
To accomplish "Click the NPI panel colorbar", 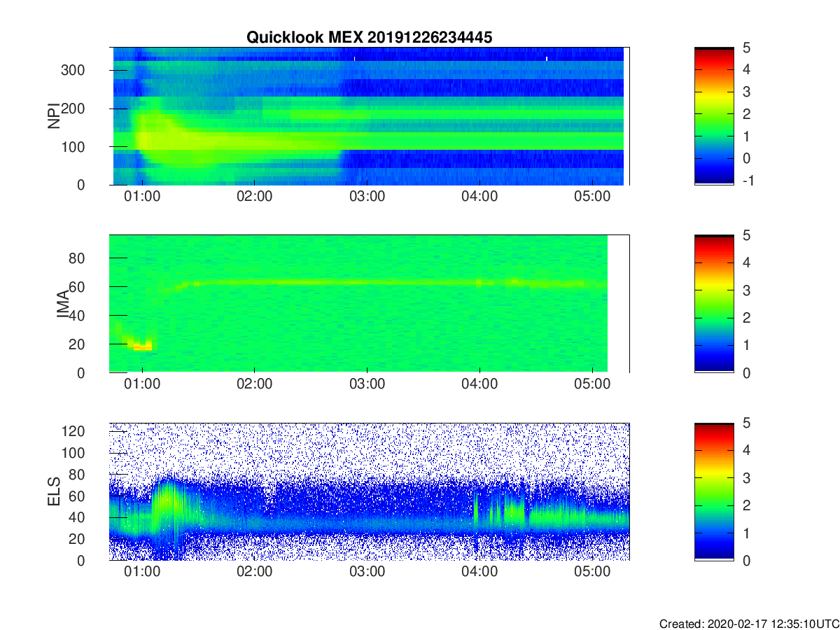I will (x=714, y=115).
